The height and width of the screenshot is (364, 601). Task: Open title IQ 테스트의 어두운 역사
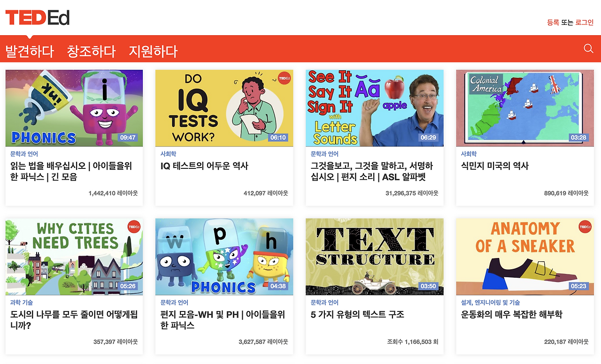pyautogui.click(x=204, y=166)
